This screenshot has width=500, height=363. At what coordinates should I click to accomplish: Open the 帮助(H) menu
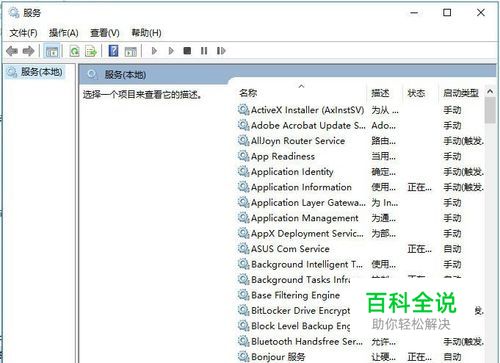(146, 33)
